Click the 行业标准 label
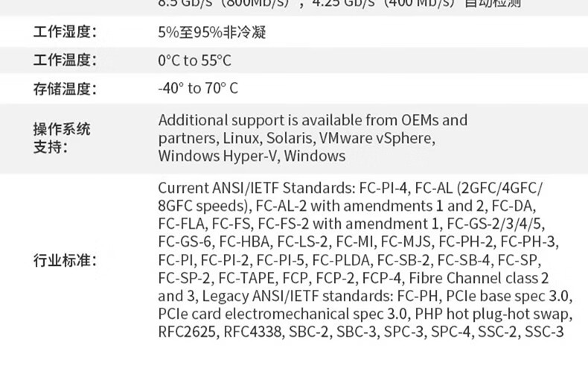The height and width of the screenshot is (380, 588). (65, 260)
